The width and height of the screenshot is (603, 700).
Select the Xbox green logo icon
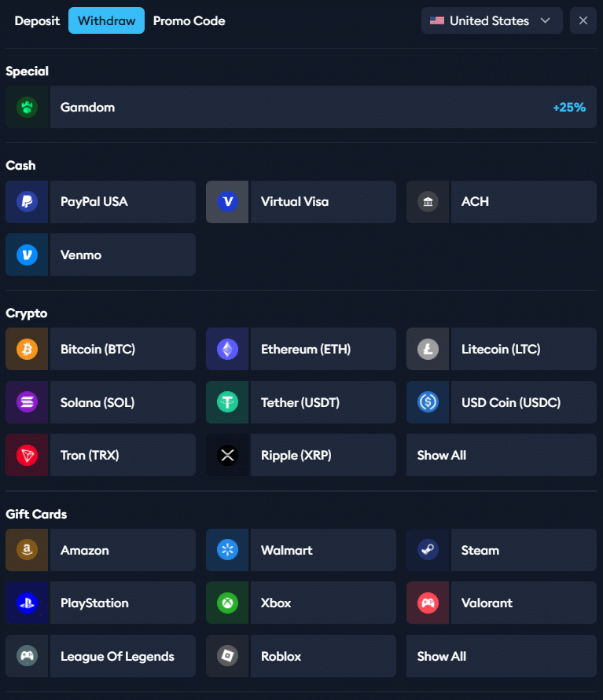pyautogui.click(x=227, y=603)
